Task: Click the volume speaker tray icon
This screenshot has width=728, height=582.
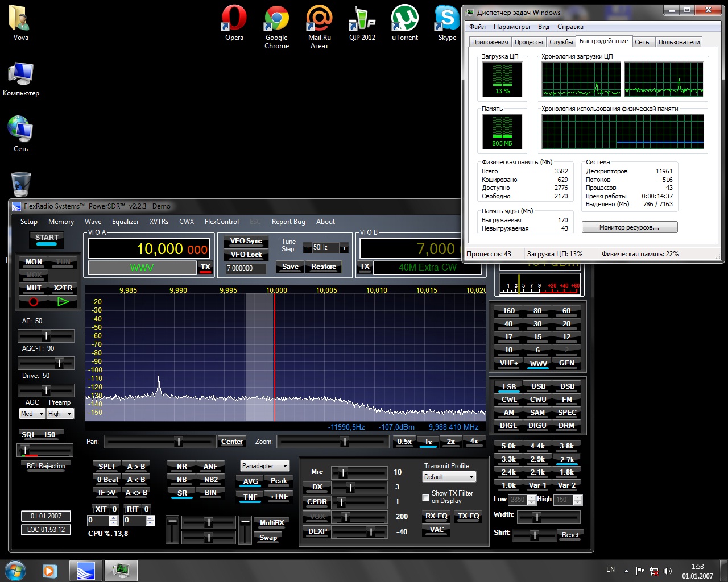Action: (668, 571)
